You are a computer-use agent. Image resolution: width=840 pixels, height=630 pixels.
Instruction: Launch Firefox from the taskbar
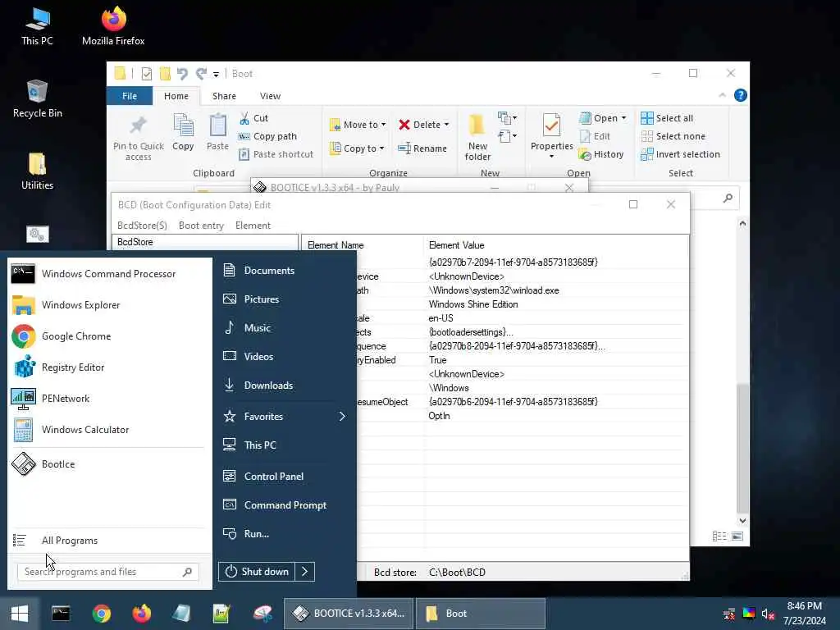(142, 614)
